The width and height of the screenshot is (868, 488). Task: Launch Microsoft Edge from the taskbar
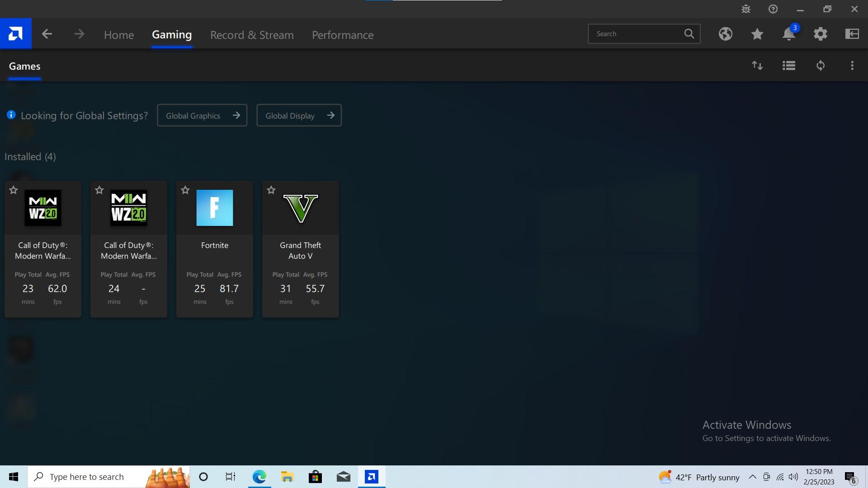tap(259, 477)
